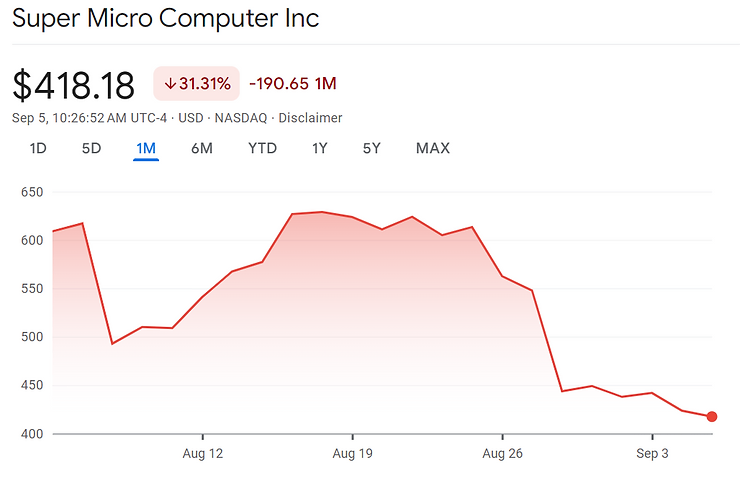
Task: Switch to the 1Y range tab
Action: pos(320,149)
